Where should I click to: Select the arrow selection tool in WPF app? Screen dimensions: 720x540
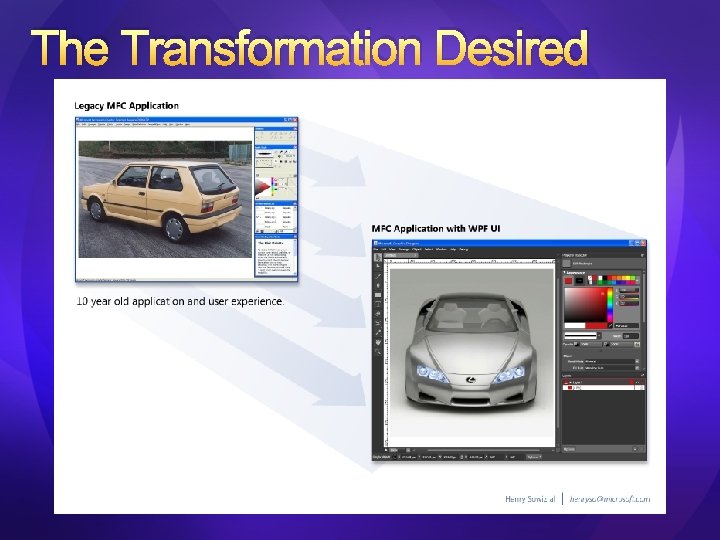[x=378, y=258]
